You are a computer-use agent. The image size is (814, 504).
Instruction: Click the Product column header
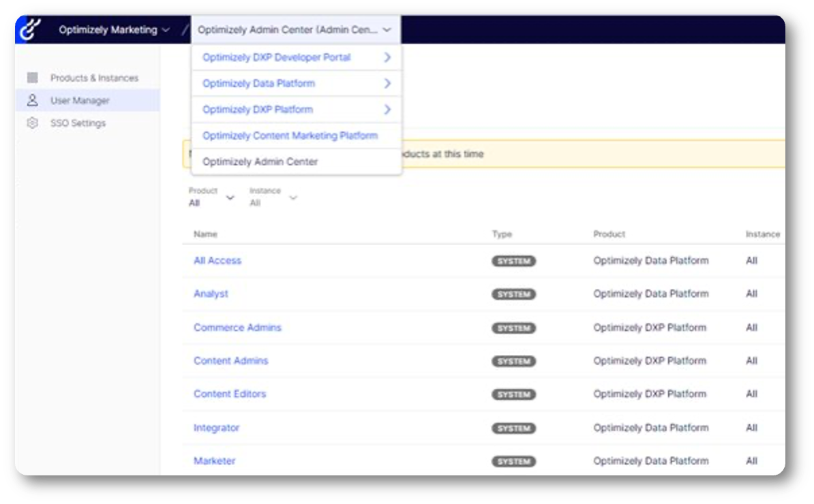pyautogui.click(x=609, y=234)
